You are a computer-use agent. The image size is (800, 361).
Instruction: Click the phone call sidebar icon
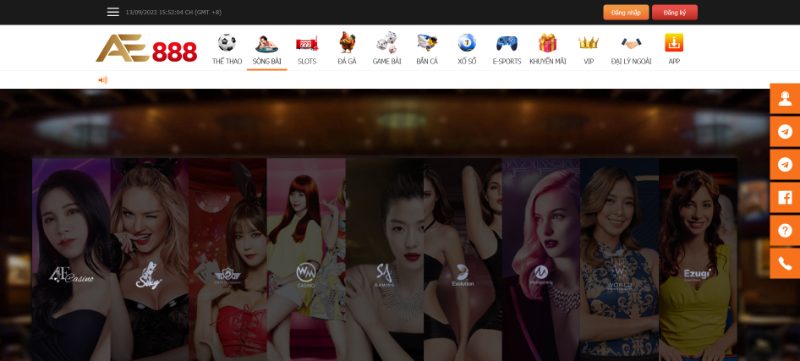point(785,263)
